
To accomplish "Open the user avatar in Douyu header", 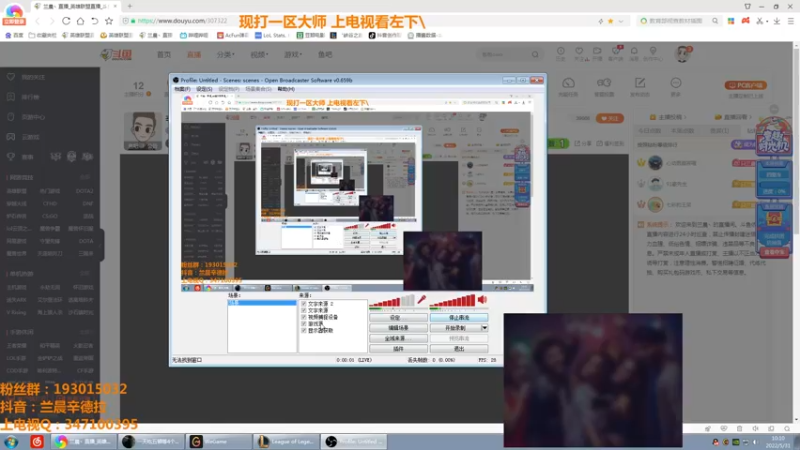I will coord(682,54).
